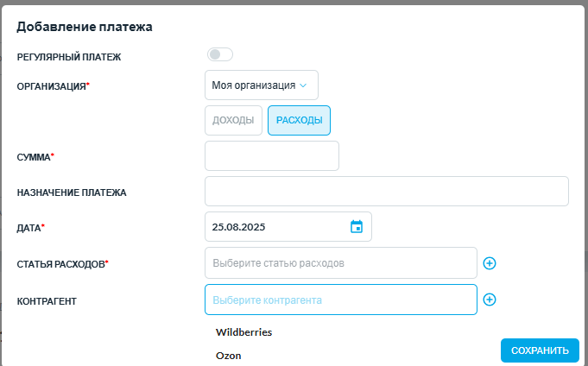
Task: Add new контрагент with plus icon
Action: click(x=490, y=300)
